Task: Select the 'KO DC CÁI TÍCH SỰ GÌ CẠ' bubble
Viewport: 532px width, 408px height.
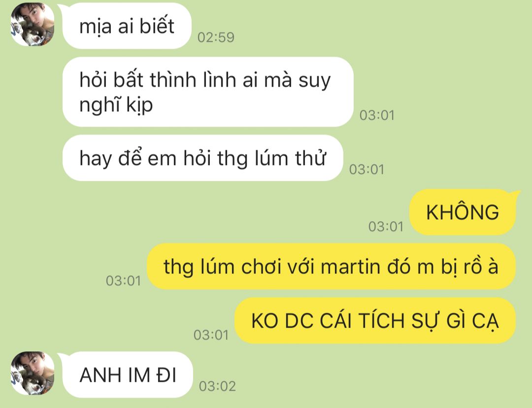Action: tap(375, 320)
